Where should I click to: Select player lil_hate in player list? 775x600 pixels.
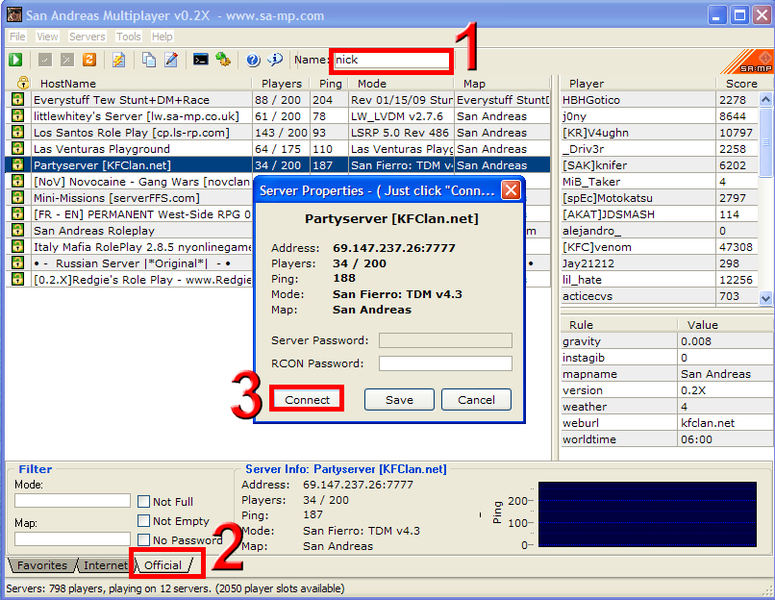(659, 280)
